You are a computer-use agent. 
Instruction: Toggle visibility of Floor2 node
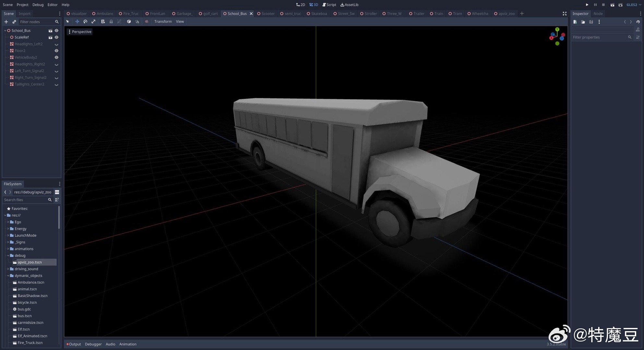pyautogui.click(x=56, y=51)
